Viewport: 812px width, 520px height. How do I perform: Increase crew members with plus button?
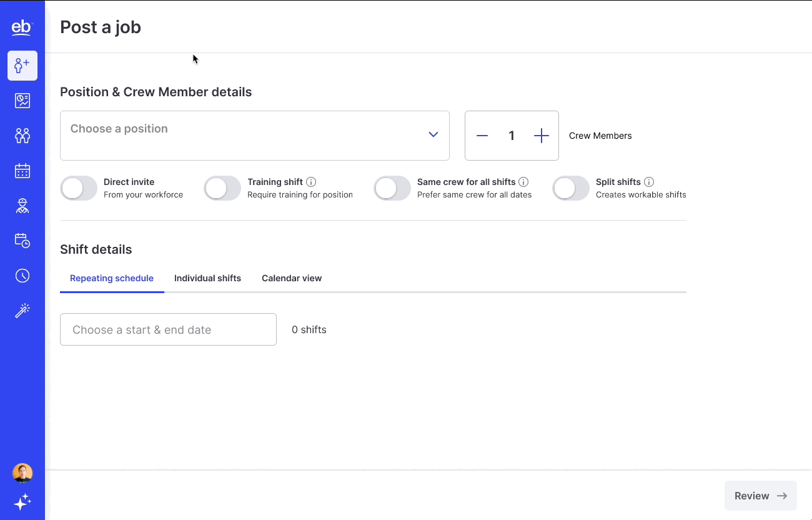542,136
